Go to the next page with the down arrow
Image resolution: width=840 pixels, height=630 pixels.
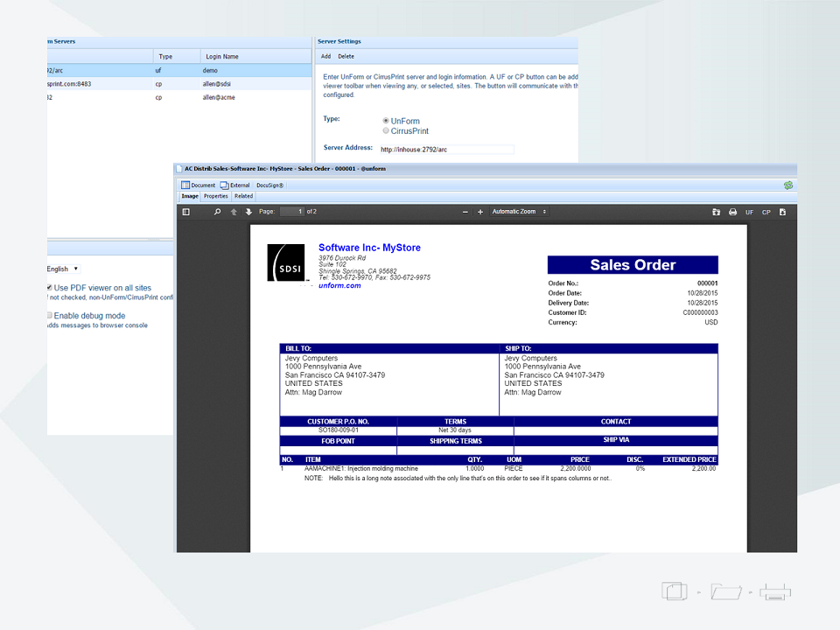248,211
